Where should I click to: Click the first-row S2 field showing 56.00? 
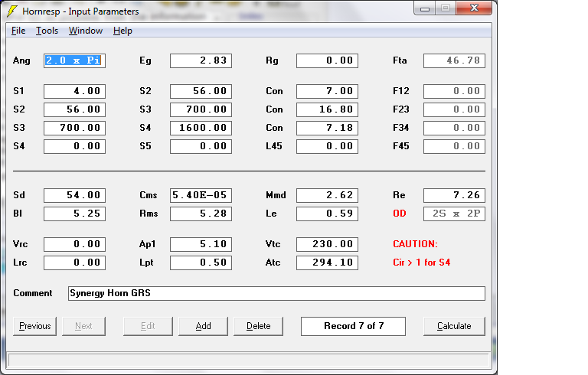click(201, 91)
